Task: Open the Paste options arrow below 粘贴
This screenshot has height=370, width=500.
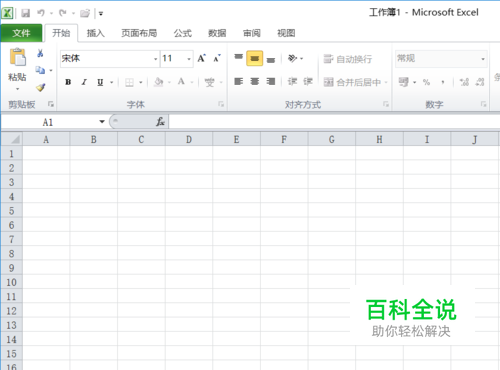Action: coord(17,89)
